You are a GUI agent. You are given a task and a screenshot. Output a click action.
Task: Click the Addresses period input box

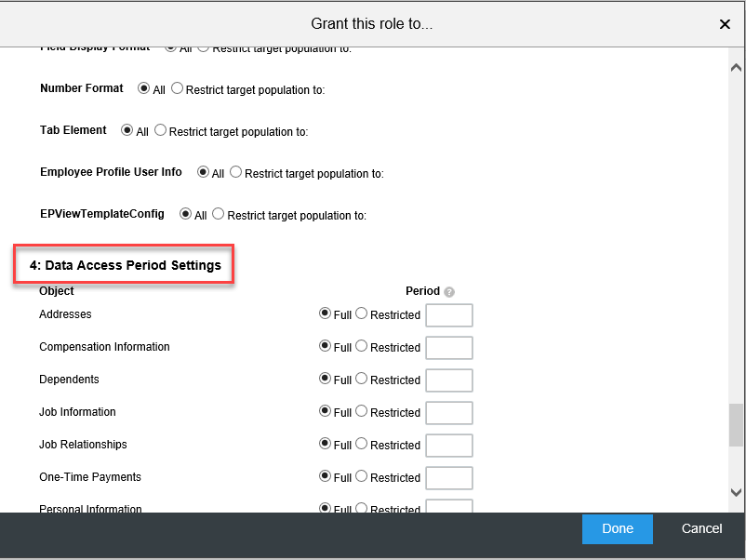[449, 315]
